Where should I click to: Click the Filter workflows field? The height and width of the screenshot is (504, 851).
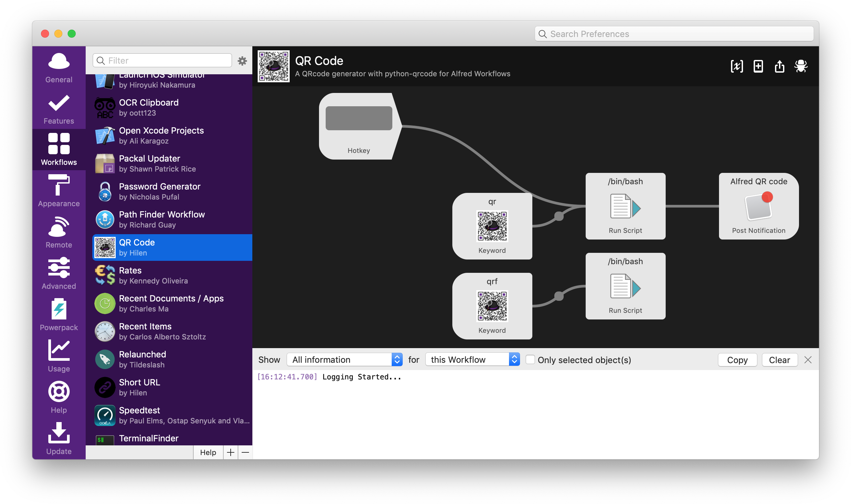point(162,60)
